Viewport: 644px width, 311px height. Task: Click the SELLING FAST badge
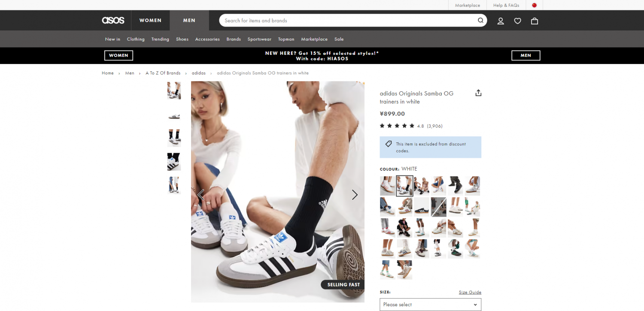pyautogui.click(x=343, y=284)
